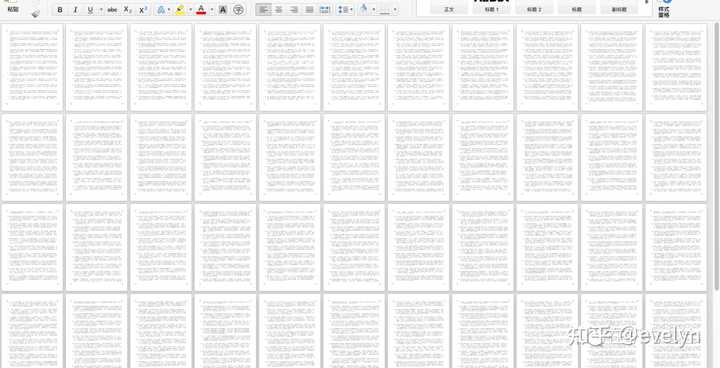Click the character shading A icon
720x368 pixels.
pos(223,10)
